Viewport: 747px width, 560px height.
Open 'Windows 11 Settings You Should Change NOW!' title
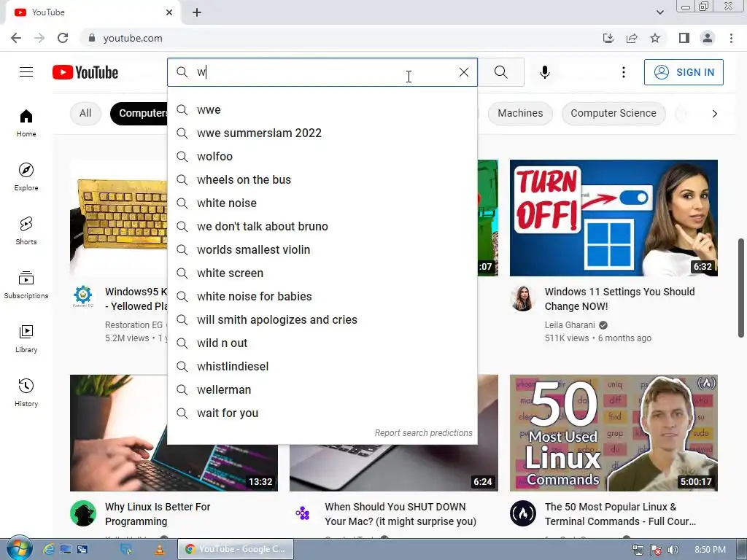click(619, 298)
